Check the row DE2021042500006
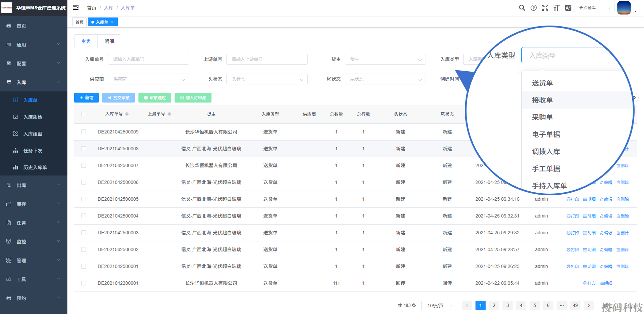The height and width of the screenshot is (314, 644). pyautogui.click(x=84, y=182)
